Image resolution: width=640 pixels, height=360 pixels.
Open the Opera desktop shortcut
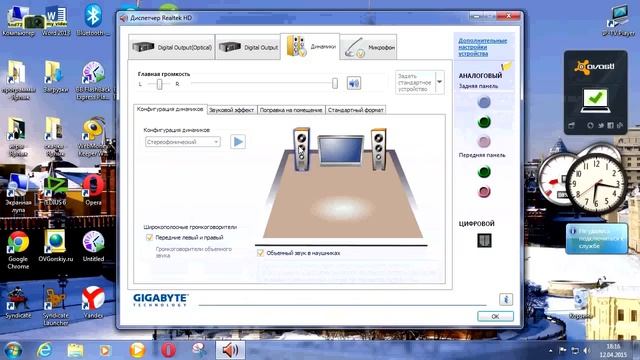[93, 190]
